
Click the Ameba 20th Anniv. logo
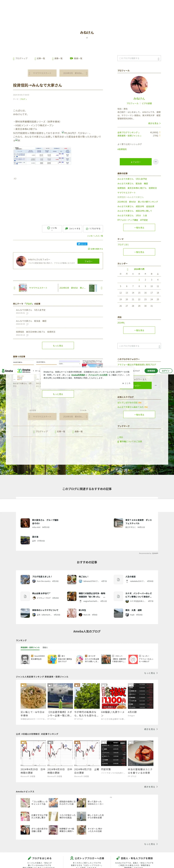[24, 371]
